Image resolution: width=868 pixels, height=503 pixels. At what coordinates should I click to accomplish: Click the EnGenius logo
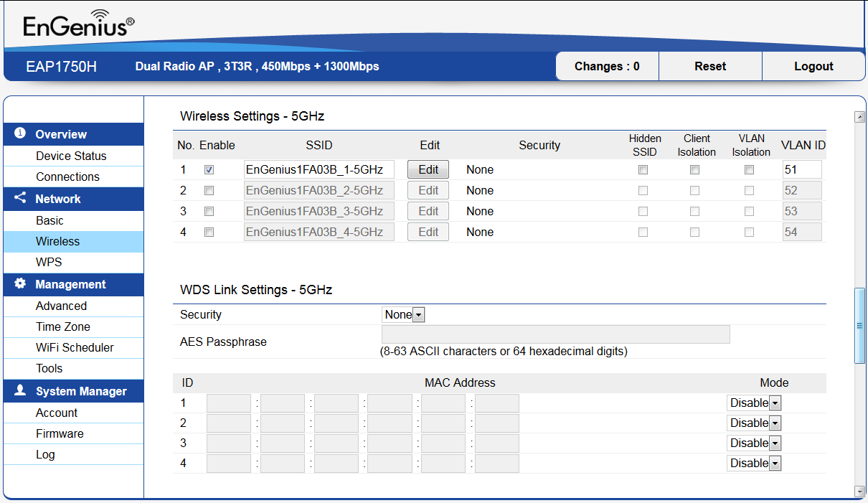pyautogui.click(x=78, y=24)
